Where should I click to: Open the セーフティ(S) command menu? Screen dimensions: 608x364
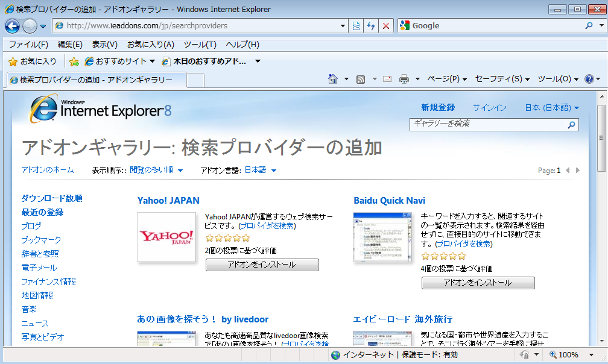point(502,79)
